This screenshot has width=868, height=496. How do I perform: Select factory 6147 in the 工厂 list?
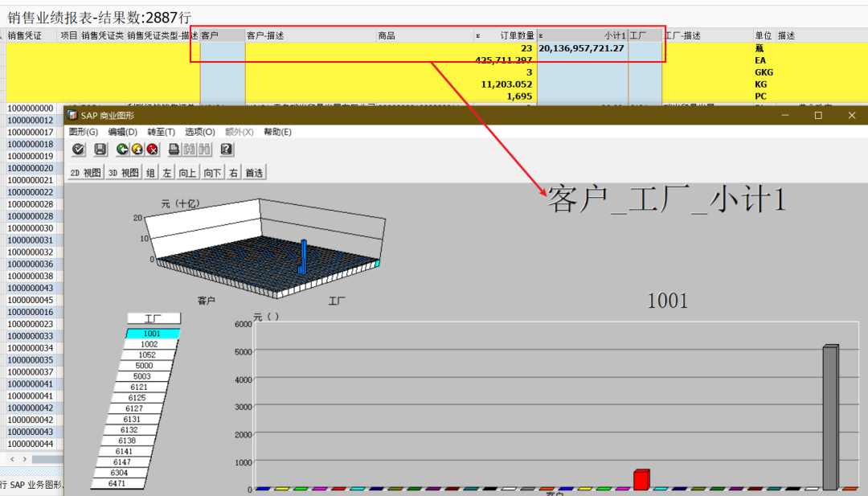tap(122, 461)
